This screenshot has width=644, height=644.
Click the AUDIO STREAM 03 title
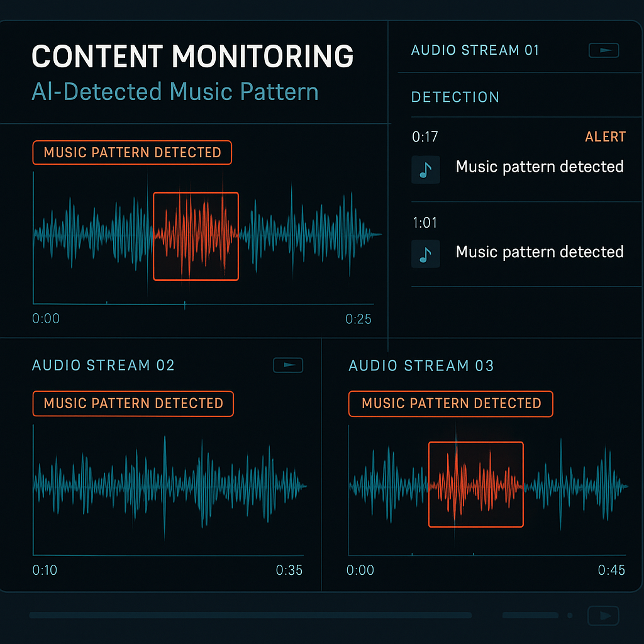pyautogui.click(x=421, y=365)
